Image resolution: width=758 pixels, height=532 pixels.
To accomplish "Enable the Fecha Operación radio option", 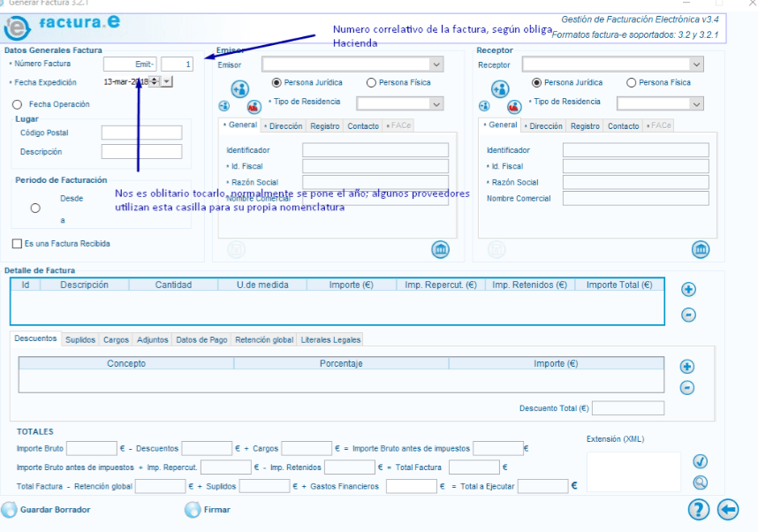I will [x=18, y=104].
